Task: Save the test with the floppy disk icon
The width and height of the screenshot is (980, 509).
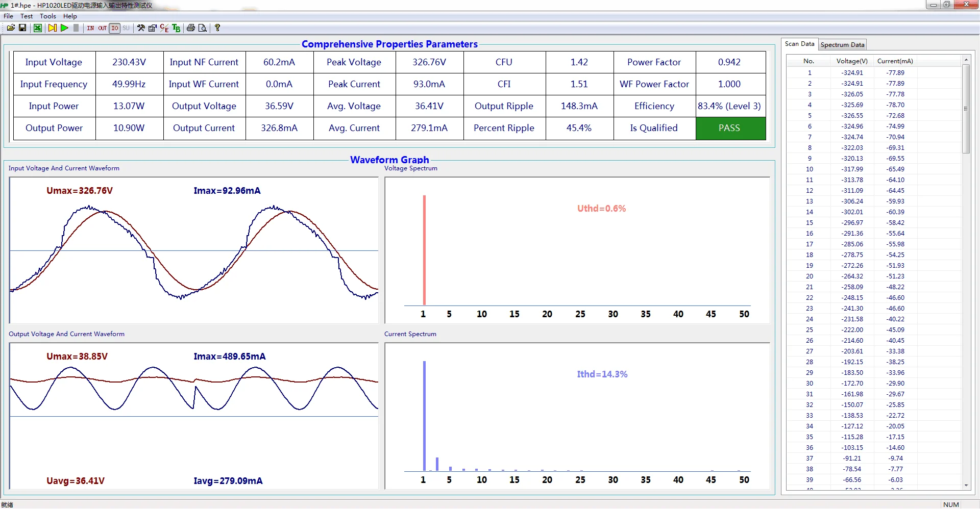Action: (x=22, y=28)
